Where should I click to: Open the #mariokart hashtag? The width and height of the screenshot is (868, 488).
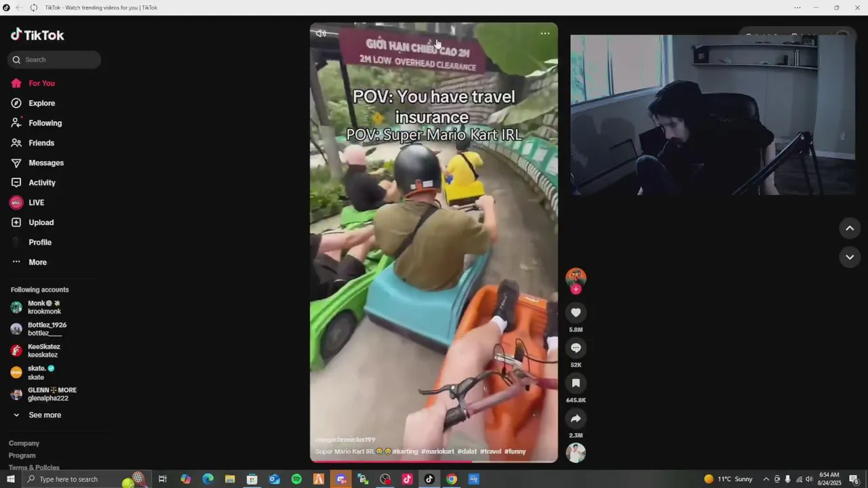coord(437,451)
